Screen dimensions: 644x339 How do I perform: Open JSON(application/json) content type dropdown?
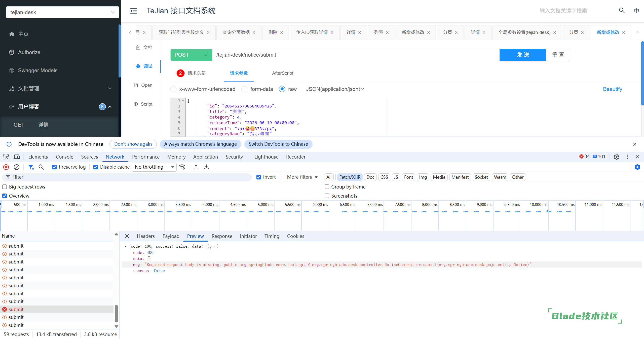[x=335, y=89]
